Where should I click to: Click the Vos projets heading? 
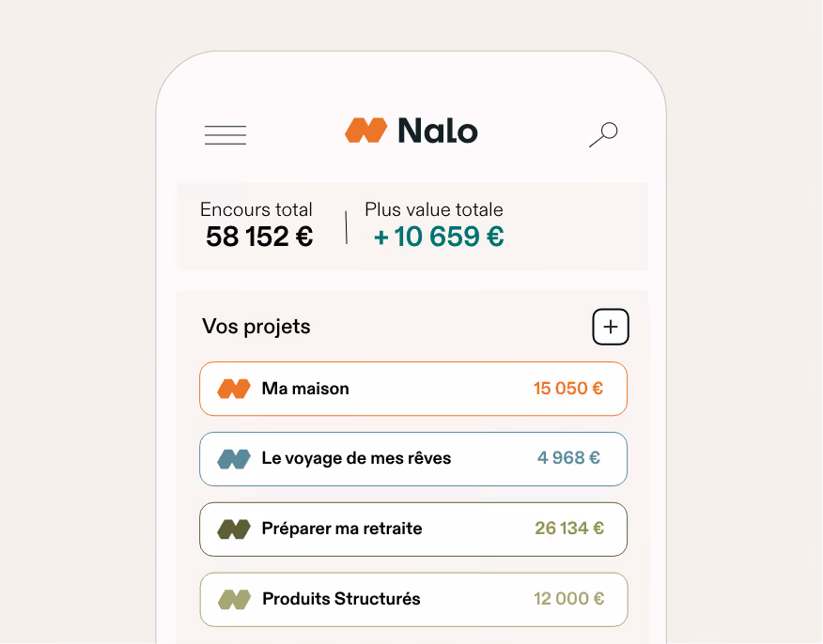point(256,327)
